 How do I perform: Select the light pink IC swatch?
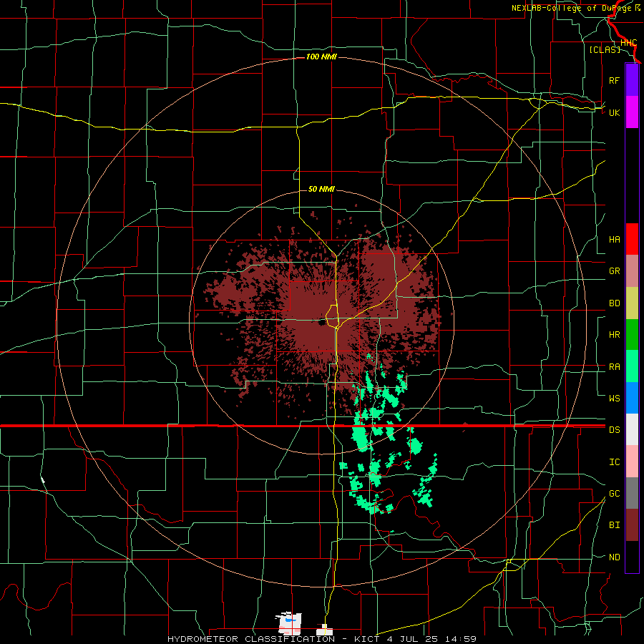pos(632,462)
